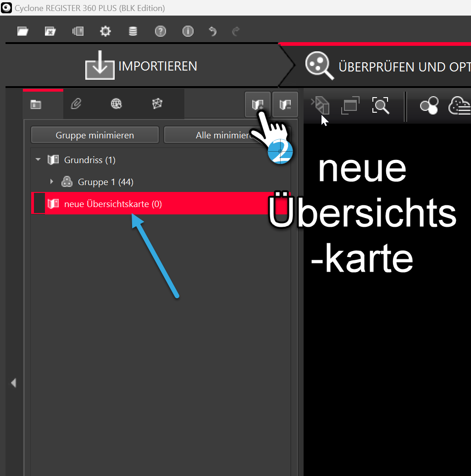Collapse the left panel with arrow

[14, 383]
